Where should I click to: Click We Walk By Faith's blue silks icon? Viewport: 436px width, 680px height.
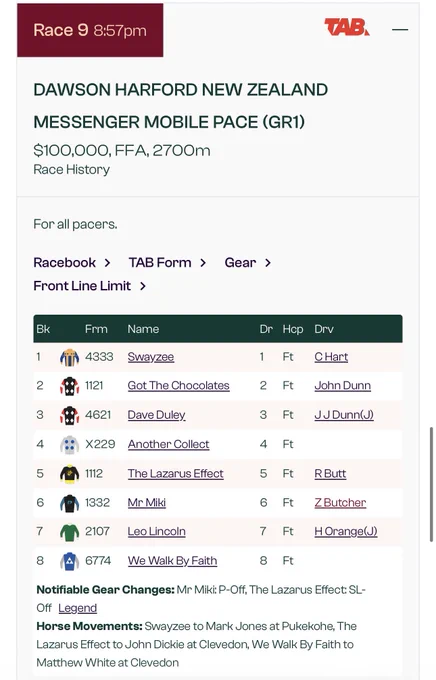[69, 561]
